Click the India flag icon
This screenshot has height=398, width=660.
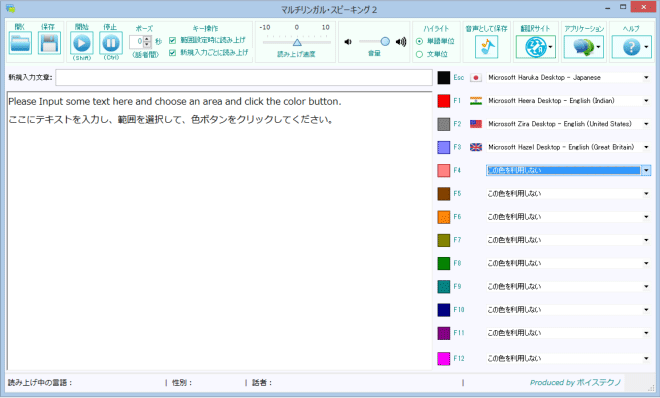[x=476, y=101]
